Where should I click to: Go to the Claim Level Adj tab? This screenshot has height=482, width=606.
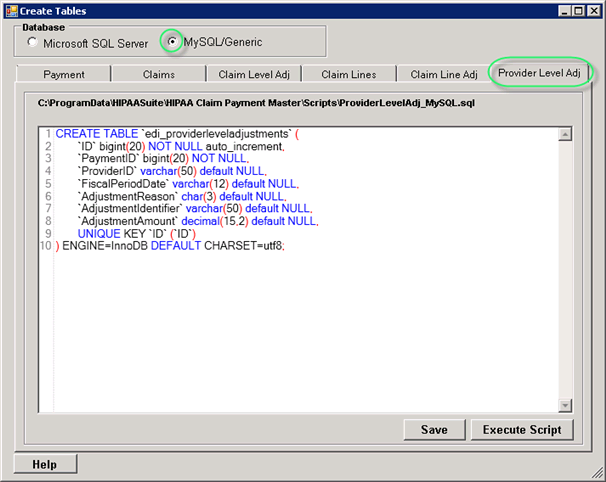[252, 74]
